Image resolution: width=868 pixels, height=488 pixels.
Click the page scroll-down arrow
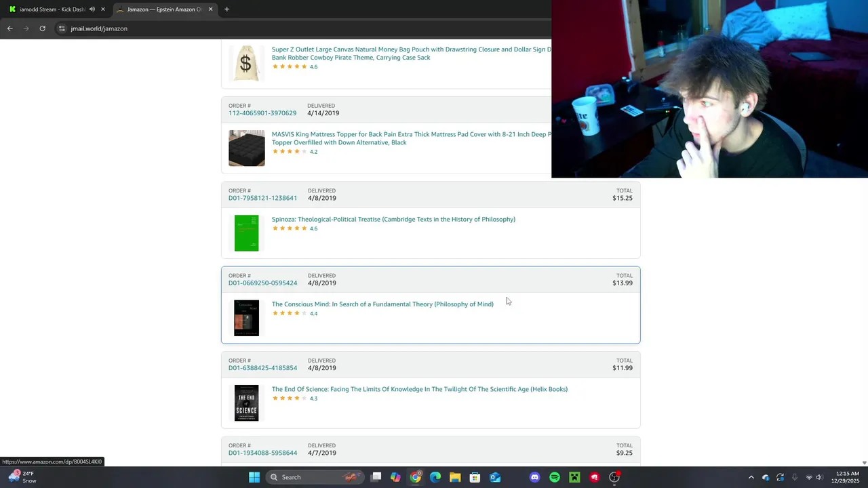(864, 462)
